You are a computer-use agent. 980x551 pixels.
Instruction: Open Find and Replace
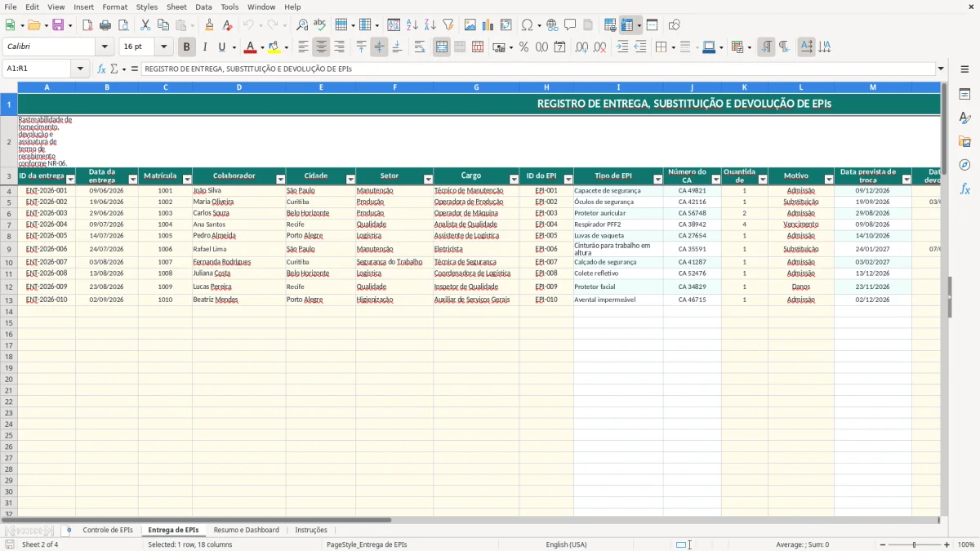(x=302, y=25)
